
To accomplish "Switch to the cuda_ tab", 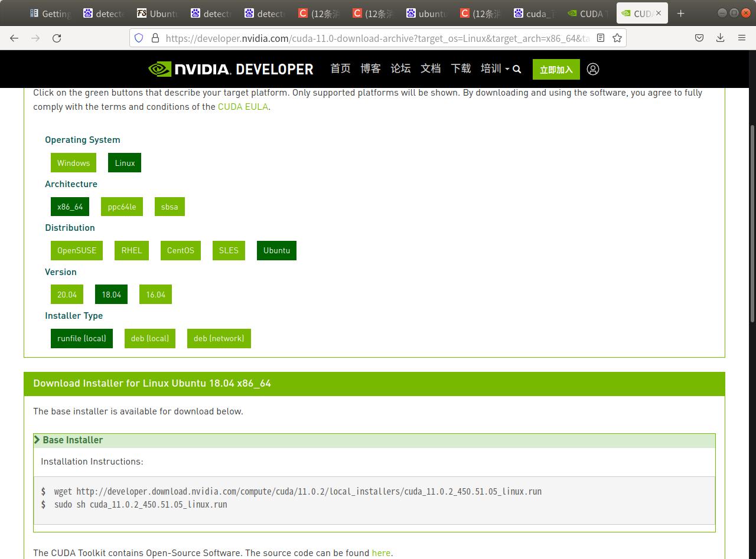I will point(535,13).
